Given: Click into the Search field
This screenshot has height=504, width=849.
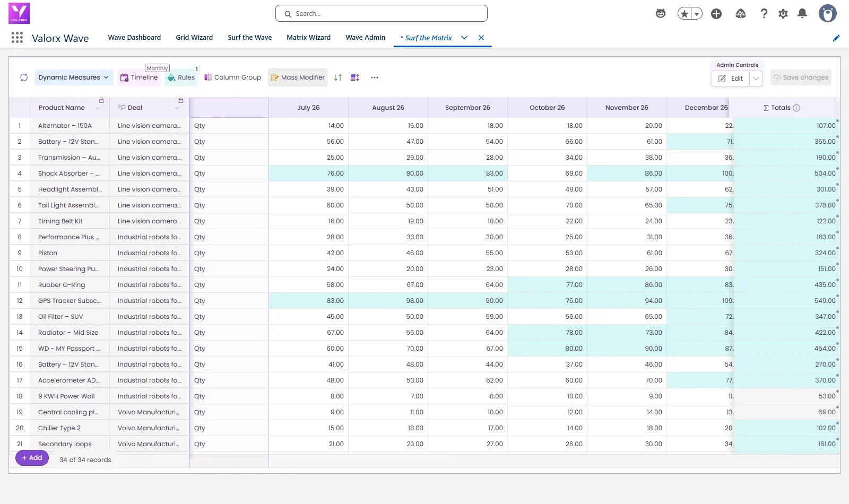Looking at the screenshot, I should click(x=382, y=14).
